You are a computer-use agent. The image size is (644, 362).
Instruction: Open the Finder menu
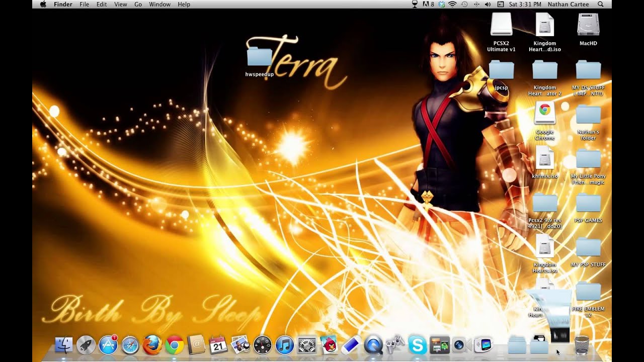click(63, 4)
